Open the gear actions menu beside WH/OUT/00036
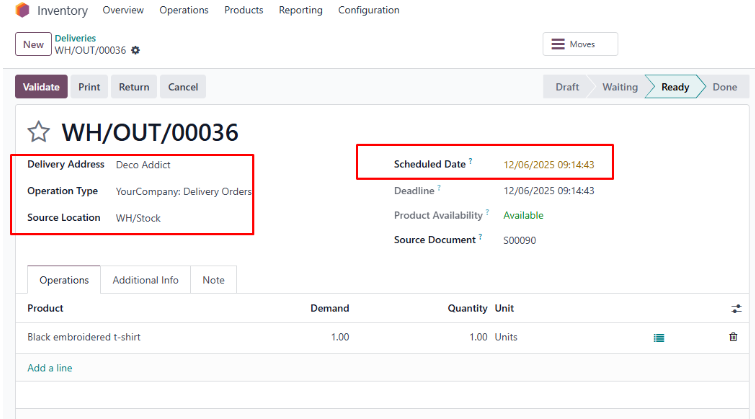The height and width of the screenshot is (419, 755). (x=136, y=50)
